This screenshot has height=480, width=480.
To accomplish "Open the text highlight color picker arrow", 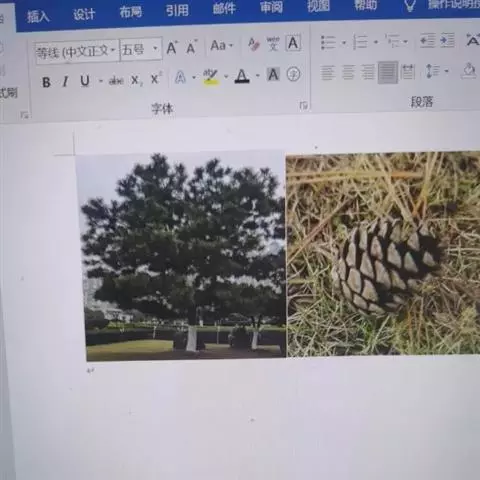I will (226, 77).
